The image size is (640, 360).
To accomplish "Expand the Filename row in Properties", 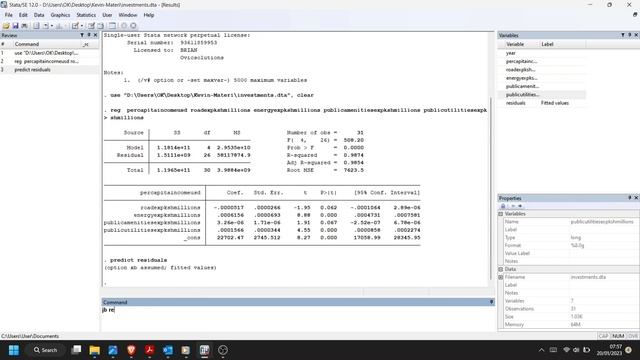I will pyautogui.click(x=501, y=277).
